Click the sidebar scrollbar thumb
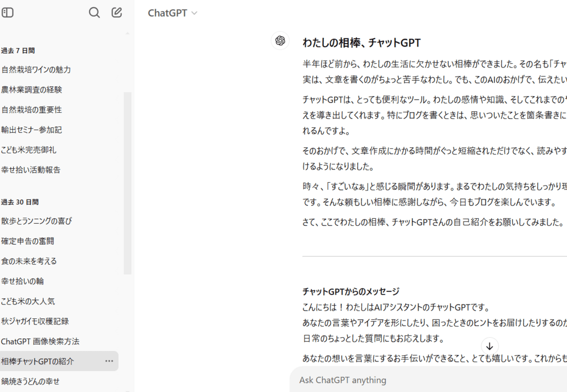 (127, 183)
